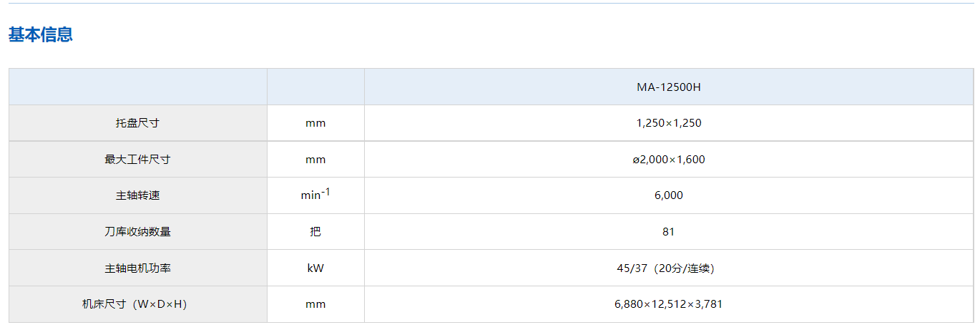Viewport: 980px width, 330px height.
Task: Click the 主轴转速 row label
Action: [137, 195]
